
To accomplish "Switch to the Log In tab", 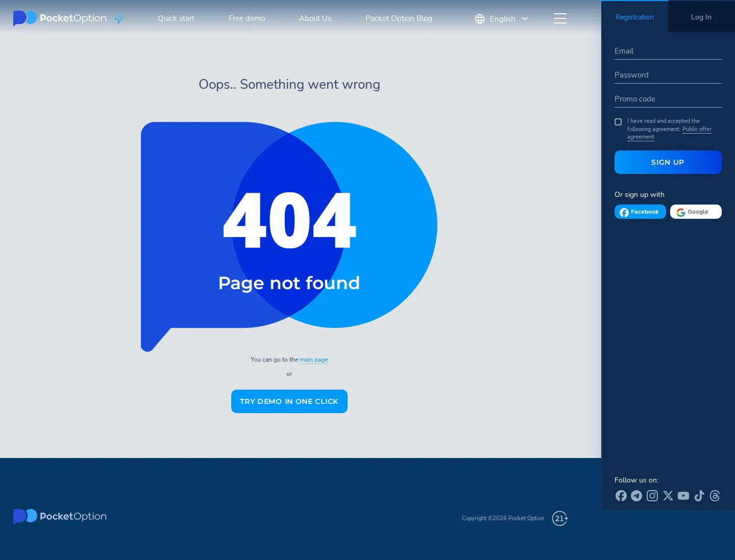I will coord(701,17).
